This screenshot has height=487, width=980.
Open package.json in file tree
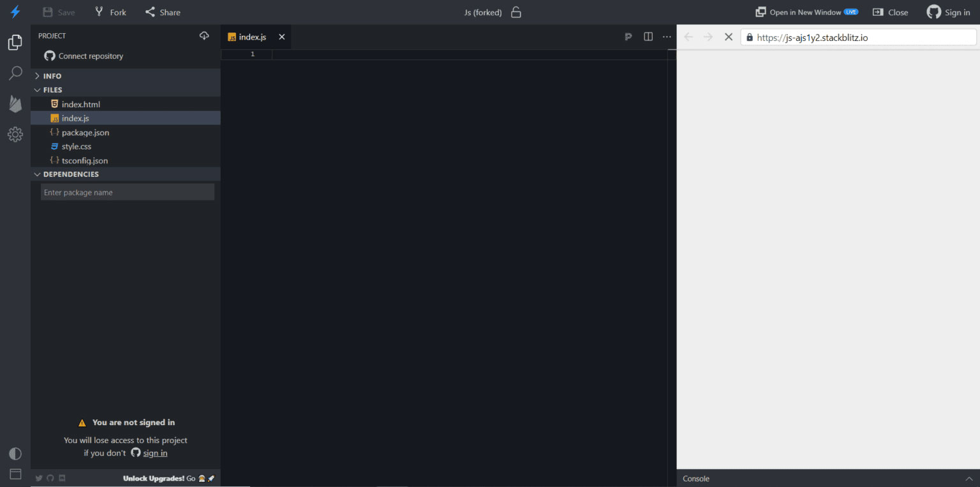point(126,132)
